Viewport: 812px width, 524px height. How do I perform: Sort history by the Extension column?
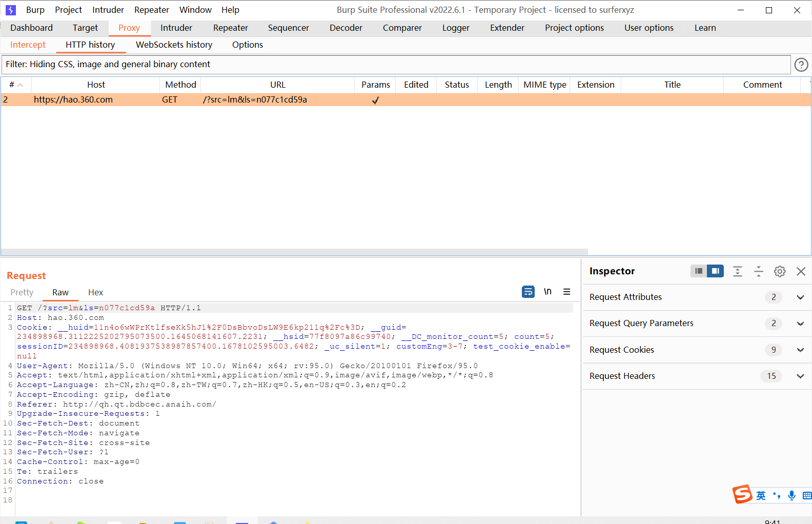click(x=596, y=85)
